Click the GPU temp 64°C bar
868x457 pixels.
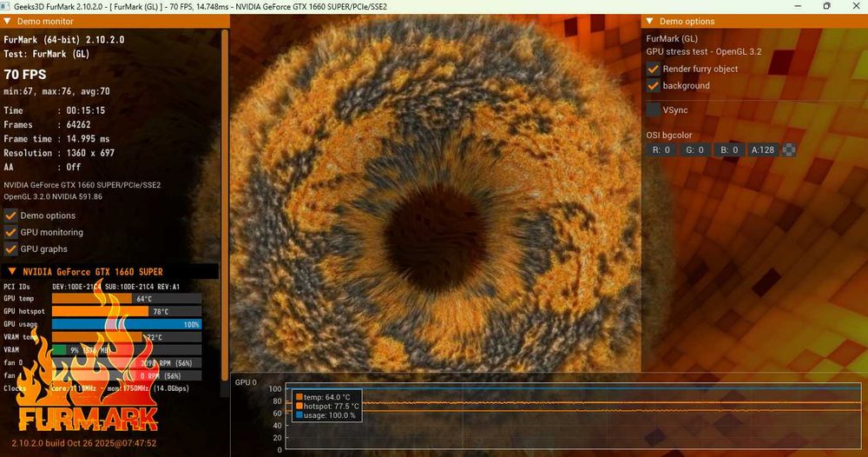[127, 299]
